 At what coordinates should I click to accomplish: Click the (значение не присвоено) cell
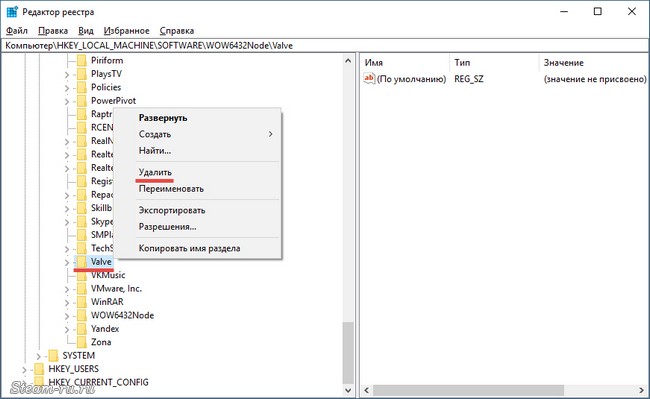595,79
